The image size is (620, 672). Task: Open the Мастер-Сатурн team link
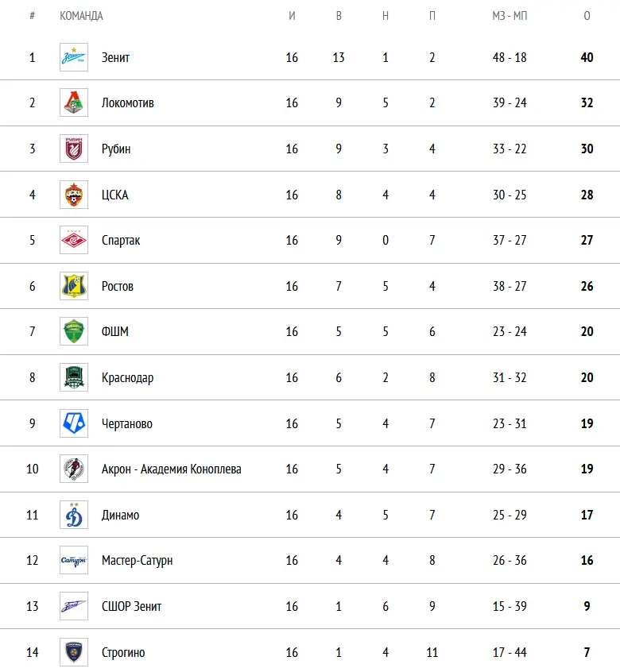[x=137, y=561]
